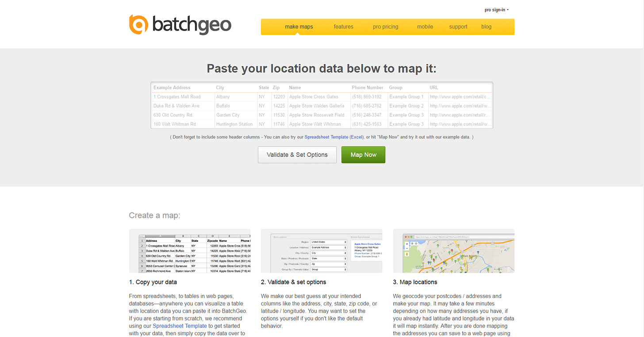Screen dimensions: 644x337
Task: Open the Map locations map thumbnail
Action: point(454,251)
